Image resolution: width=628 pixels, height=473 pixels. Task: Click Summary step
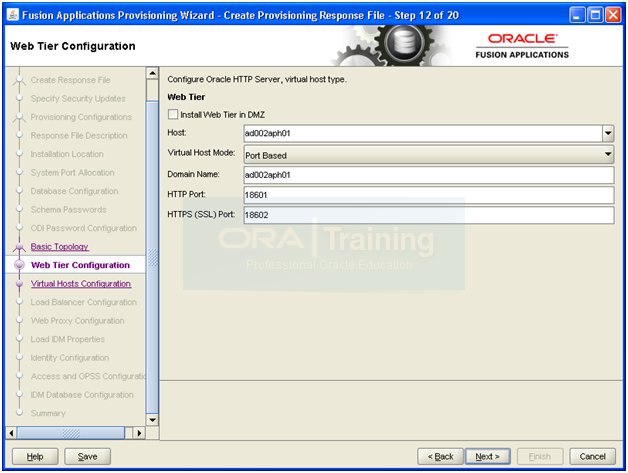[48, 413]
